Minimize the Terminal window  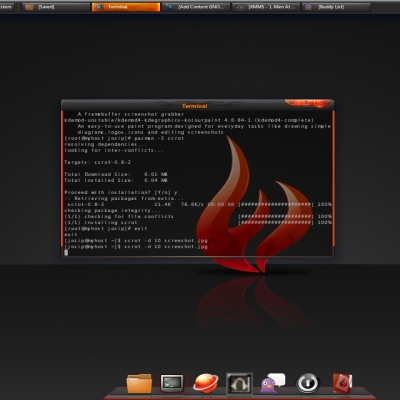coord(293,103)
